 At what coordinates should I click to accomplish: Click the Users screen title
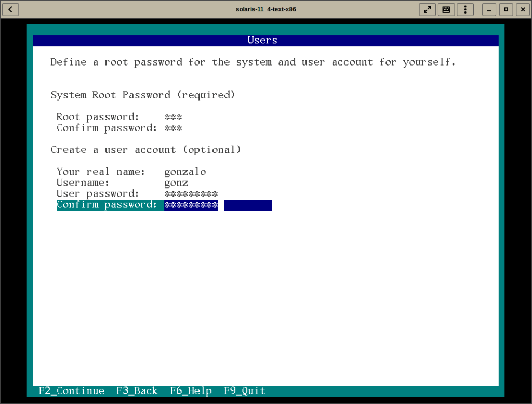tap(262, 41)
